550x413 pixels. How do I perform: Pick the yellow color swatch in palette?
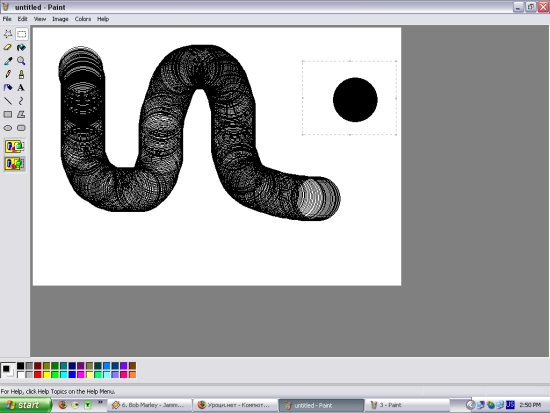[46, 375]
